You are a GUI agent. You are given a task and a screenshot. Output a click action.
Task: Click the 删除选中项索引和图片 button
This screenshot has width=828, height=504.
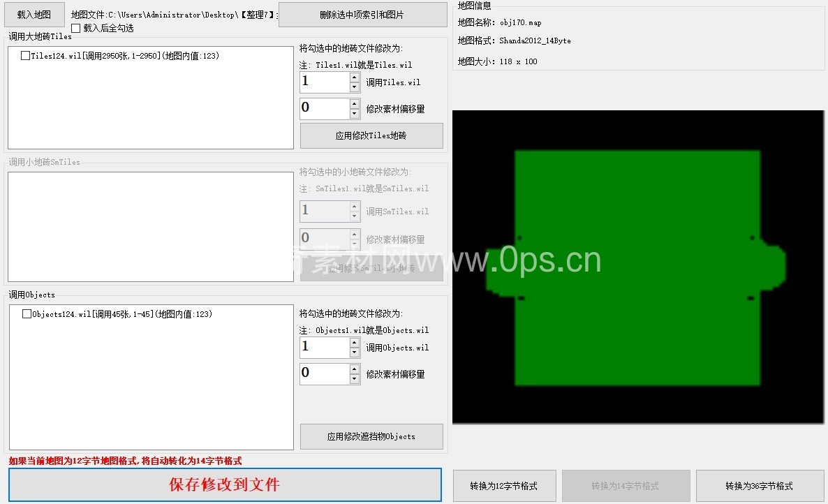(x=362, y=15)
